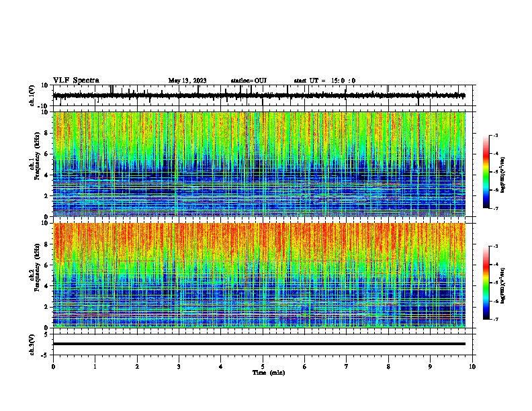The image size is (532, 411).
Task: Click the "5" tick on the time axis
Action: click(x=263, y=367)
